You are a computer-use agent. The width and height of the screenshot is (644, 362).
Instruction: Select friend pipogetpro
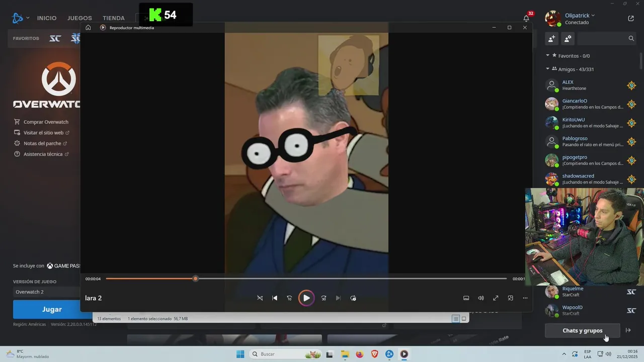click(591, 160)
